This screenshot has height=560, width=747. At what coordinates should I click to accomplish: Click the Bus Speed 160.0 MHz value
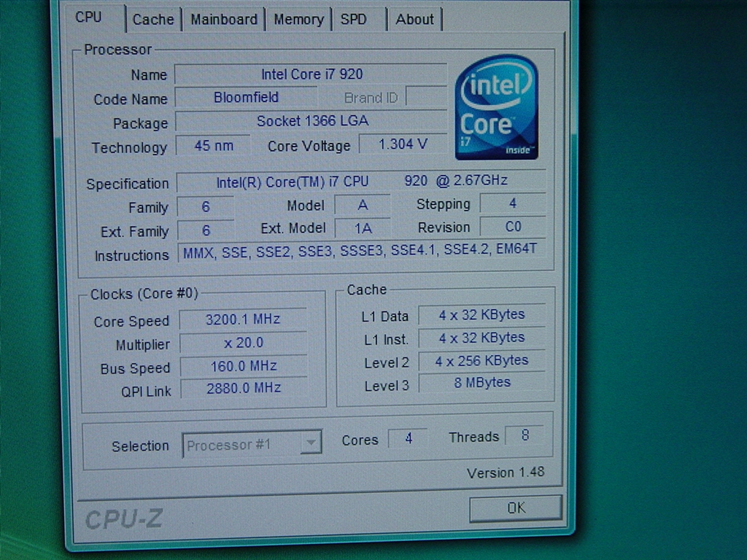[x=244, y=366]
